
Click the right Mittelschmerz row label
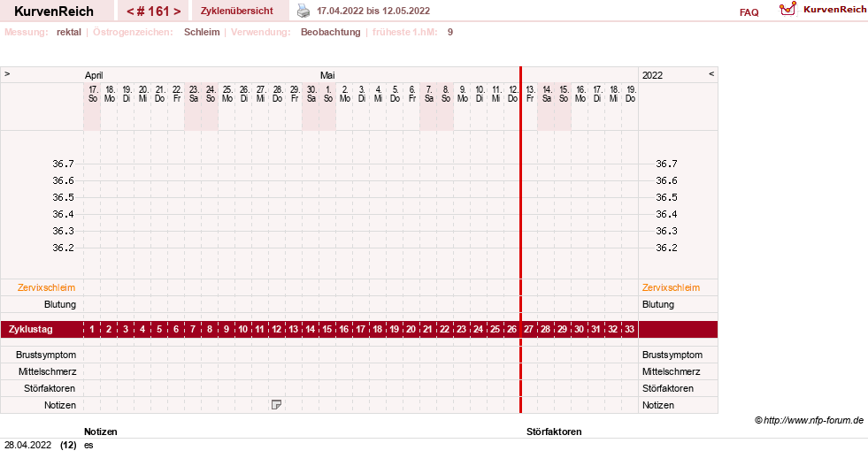coord(671,371)
